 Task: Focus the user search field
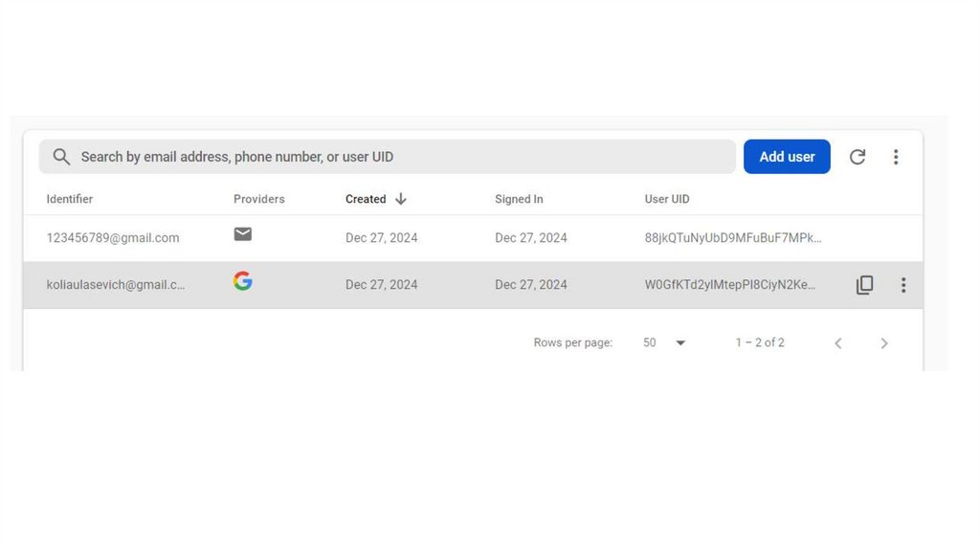click(402, 157)
